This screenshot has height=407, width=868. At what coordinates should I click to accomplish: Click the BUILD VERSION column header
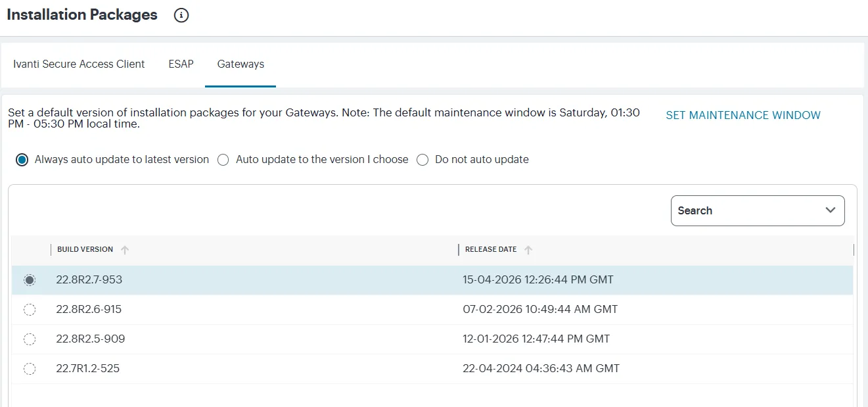85,250
